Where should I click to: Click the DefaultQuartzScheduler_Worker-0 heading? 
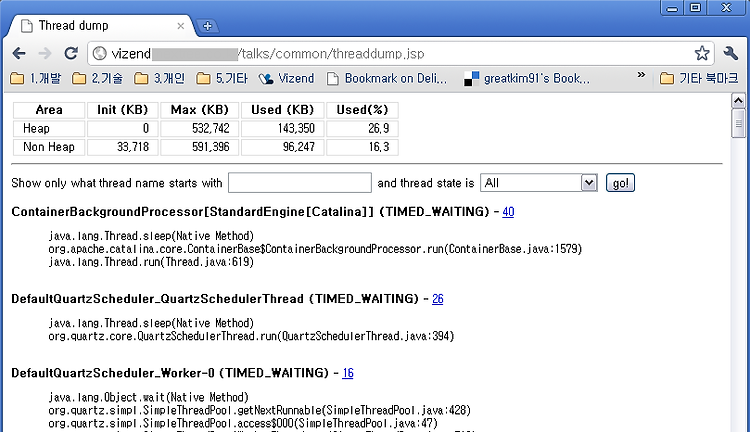pos(170,373)
